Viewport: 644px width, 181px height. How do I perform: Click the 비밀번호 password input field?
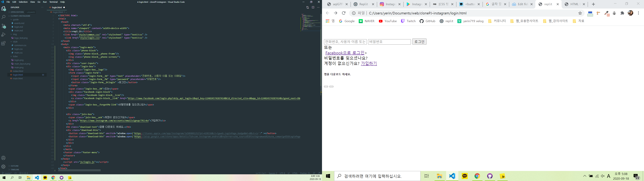pos(389,42)
